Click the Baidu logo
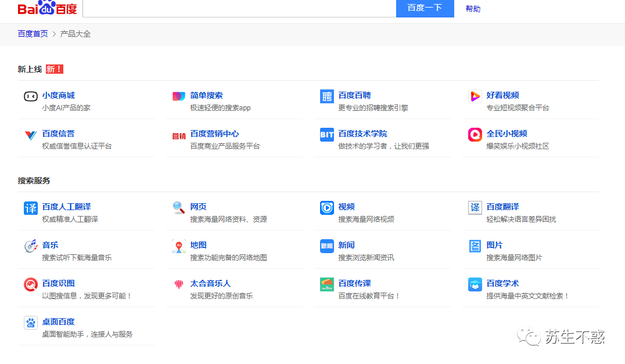Image resolution: width=625 pixels, height=364 pixels. point(48,8)
